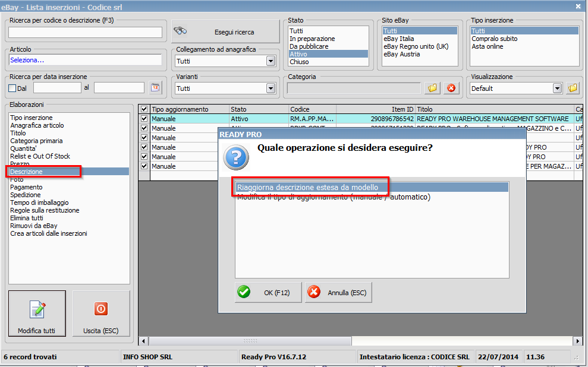Choose Categoria primaria in Elaborazioni
Screen dimensions: 588x367
69,141
